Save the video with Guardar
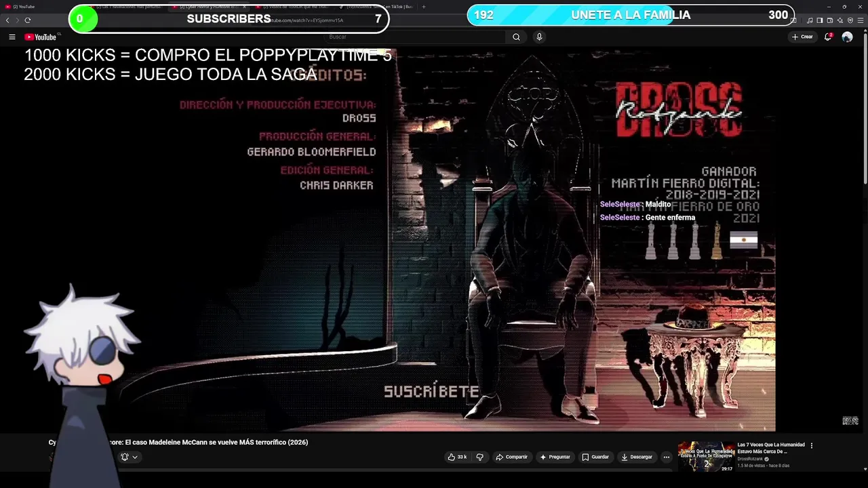868x488 pixels. pos(595,457)
